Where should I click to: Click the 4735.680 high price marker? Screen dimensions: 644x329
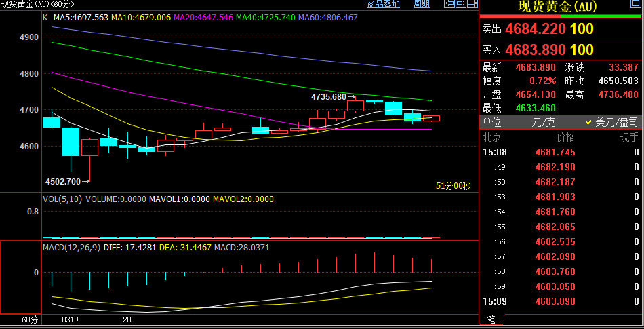click(333, 98)
